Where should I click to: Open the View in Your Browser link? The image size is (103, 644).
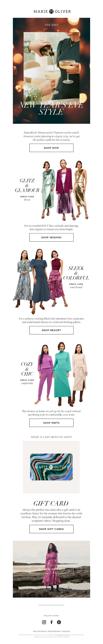coord(40,631)
